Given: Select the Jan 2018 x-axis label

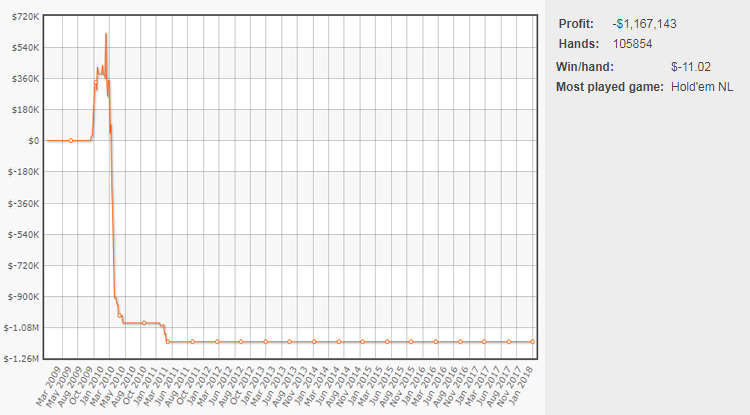Looking at the screenshot, I should pos(524,384).
